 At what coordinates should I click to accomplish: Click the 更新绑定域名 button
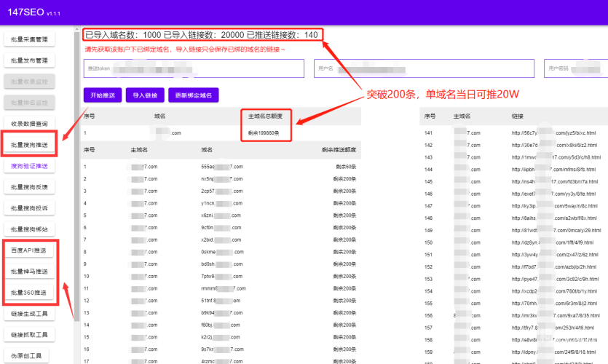[194, 95]
